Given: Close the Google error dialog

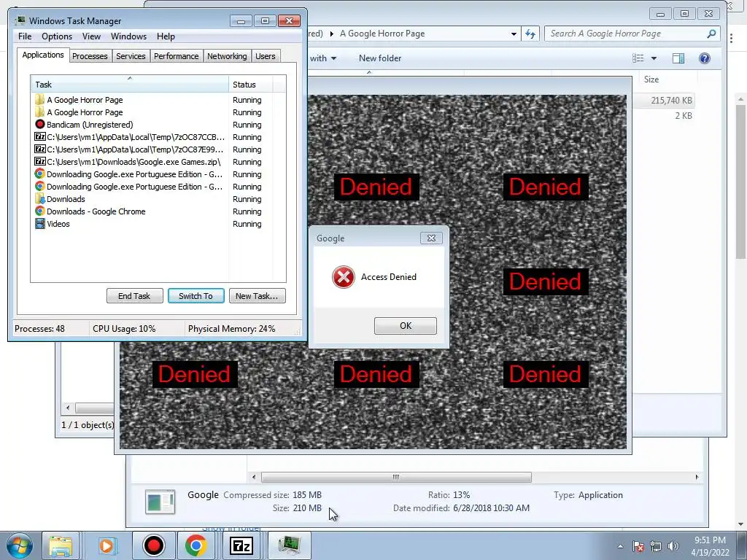Looking at the screenshot, I should (x=431, y=238).
